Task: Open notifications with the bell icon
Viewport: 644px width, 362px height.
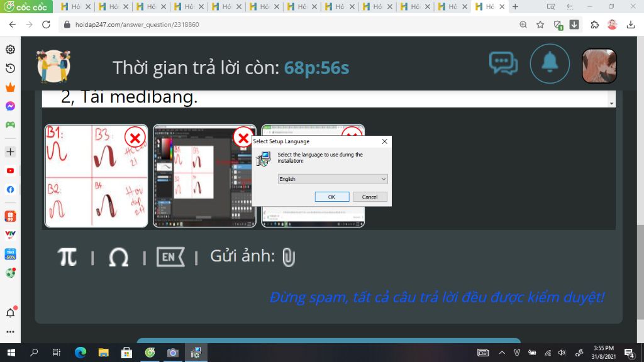Action: click(x=550, y=63)
